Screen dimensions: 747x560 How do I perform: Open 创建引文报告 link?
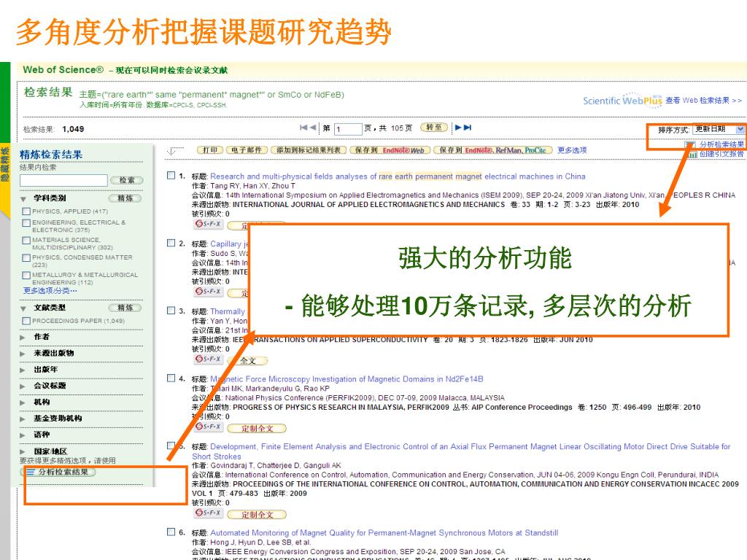tap(721, 154)
